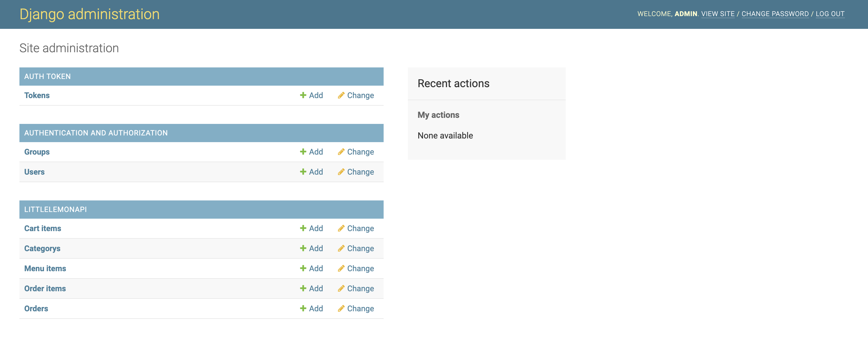This screenshot has width=868, height=362.
Task: Click the Add text link for Users
Action: 316,172
